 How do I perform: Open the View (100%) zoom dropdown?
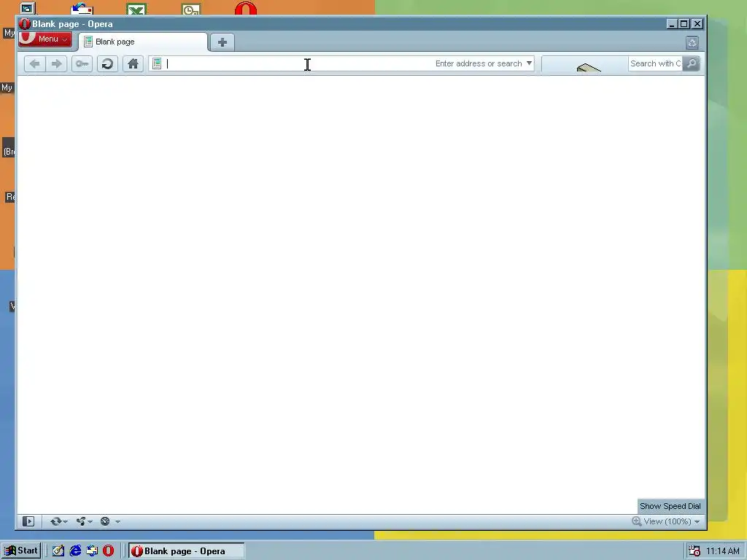click(x=672, y=521)
